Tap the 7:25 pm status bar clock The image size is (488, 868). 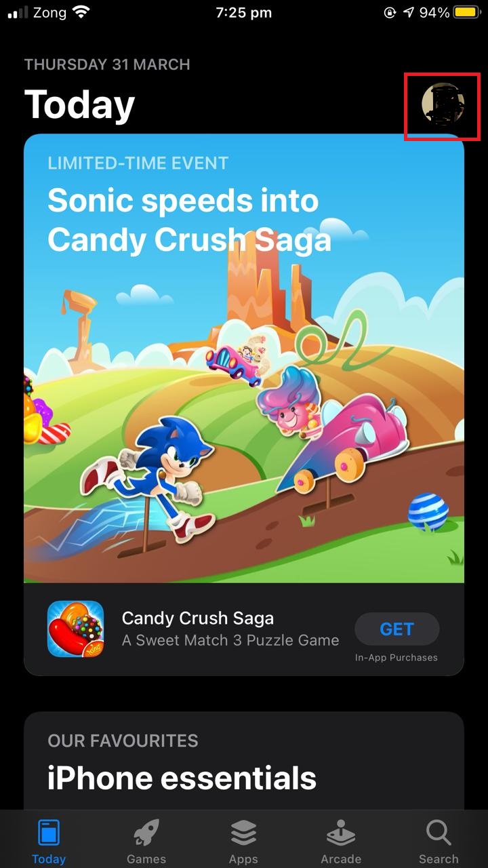pos(244,12)
